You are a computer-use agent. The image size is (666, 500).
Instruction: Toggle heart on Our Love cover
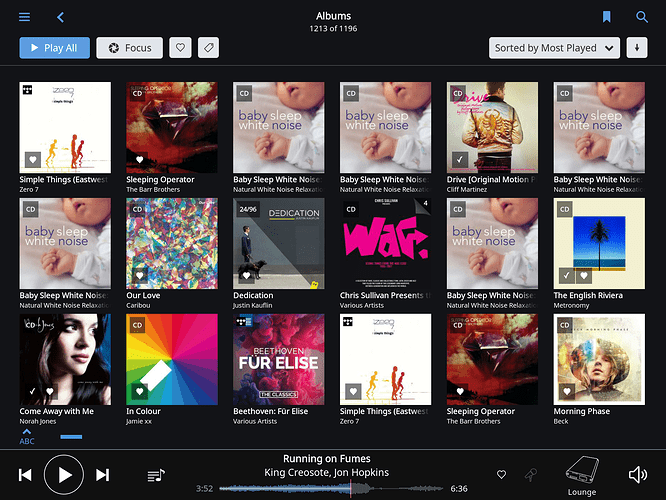point(139,276)
